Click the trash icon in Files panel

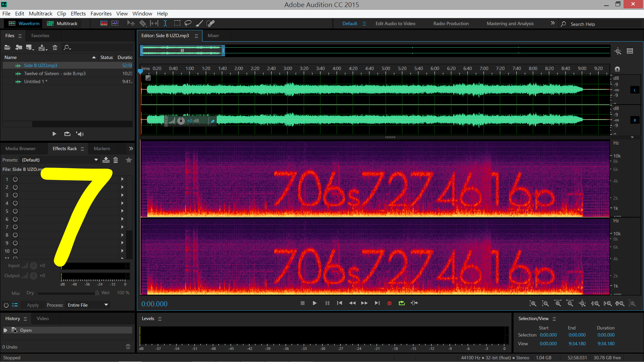[55, 48]
